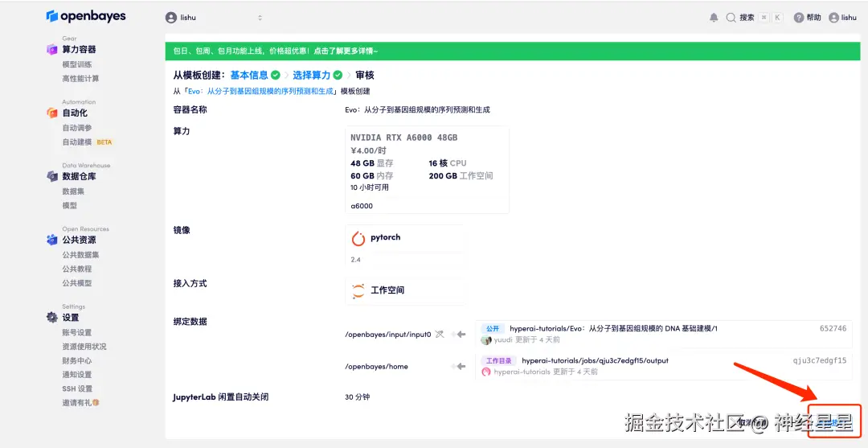Click dataset ID 652746
The width and height of the screenshot is (868, 448).
[833, 328]
